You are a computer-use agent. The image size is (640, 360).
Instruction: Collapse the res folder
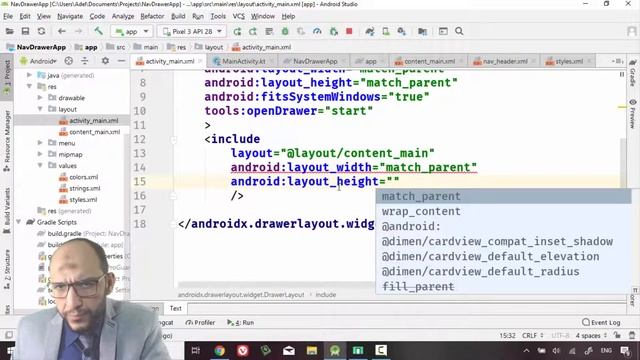tap(29, 87)
